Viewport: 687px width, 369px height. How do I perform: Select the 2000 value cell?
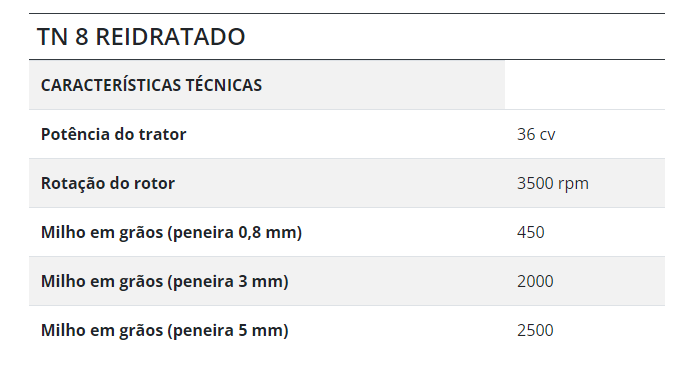pyautogui.click(x=584, y=281)
